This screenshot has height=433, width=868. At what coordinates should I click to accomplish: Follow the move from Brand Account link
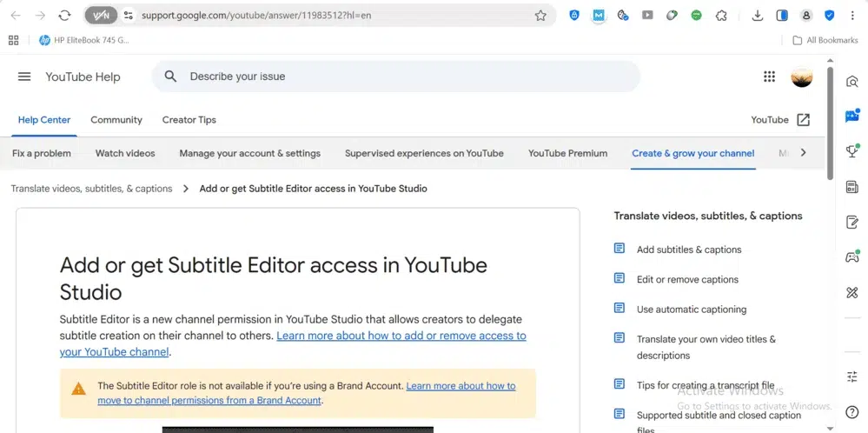pyautogui.click(x=307, y=393)
